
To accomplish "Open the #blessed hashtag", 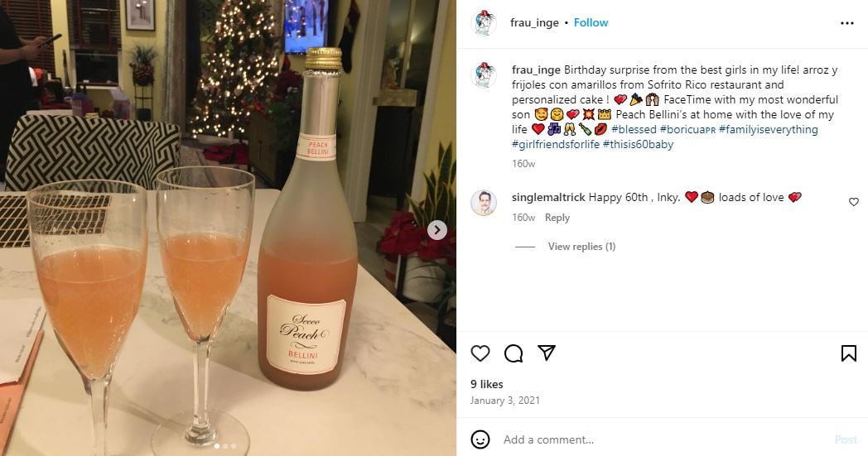I will (x=634, y=129).
